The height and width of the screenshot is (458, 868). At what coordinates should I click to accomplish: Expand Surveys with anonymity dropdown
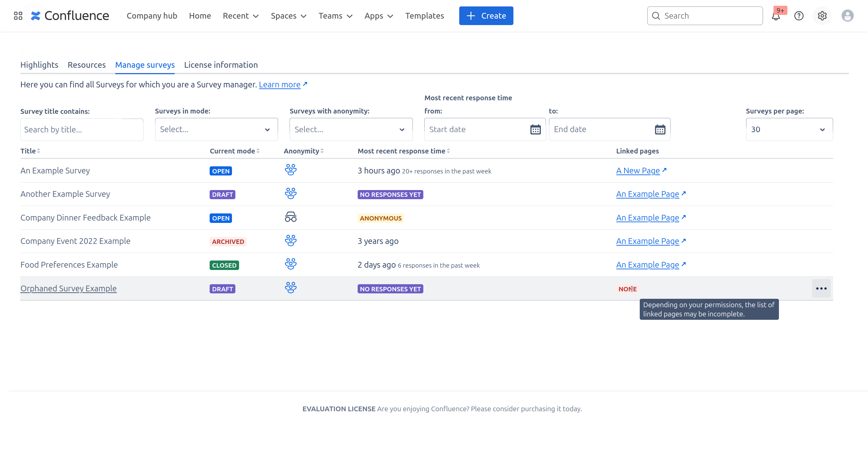click(351, 129)
